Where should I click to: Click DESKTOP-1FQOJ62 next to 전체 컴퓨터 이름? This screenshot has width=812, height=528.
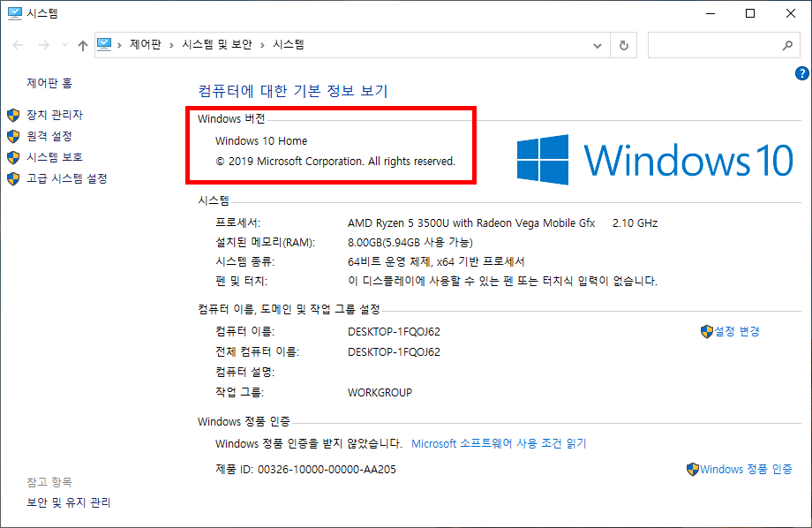[394, 351]
